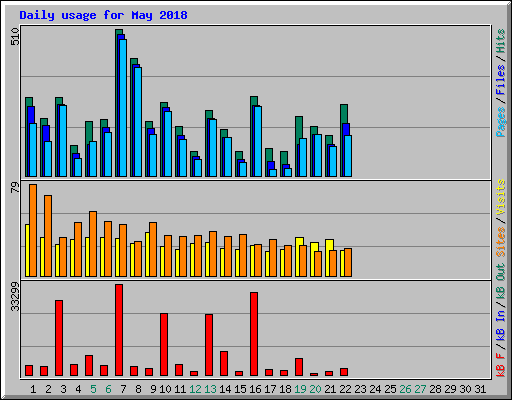Screen dimensions: 512x400
Task: Click the Visits legend label
Action: coord(501,197)
